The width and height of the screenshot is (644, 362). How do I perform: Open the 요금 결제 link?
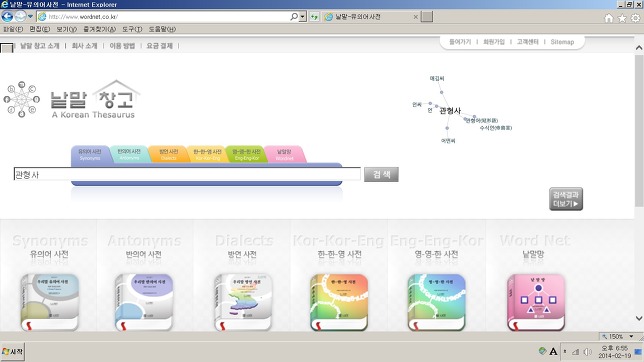tap(159, 46)
